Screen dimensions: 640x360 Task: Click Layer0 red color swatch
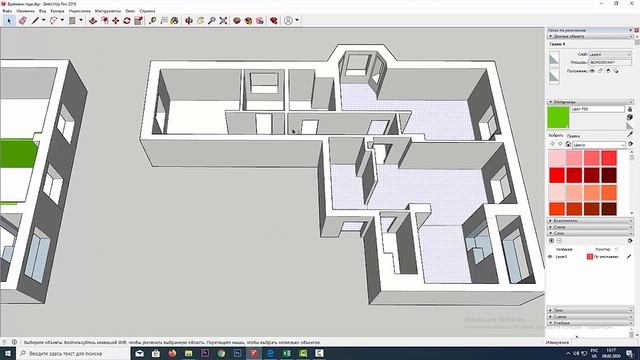pos(589,257)
